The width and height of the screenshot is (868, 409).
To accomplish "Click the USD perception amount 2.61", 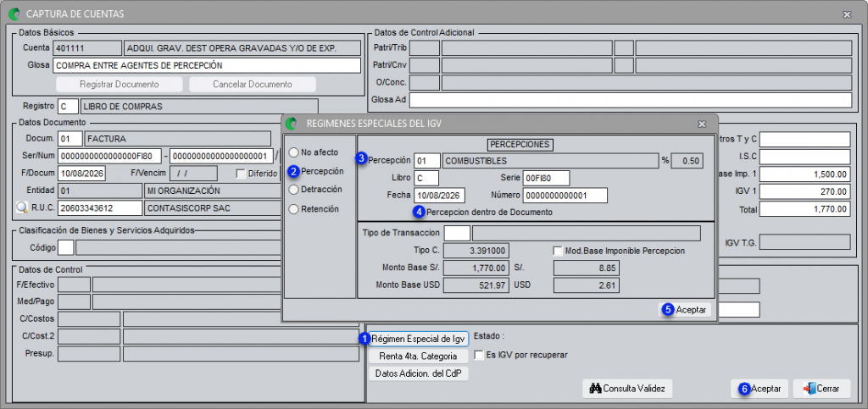I will coord(587,285).
